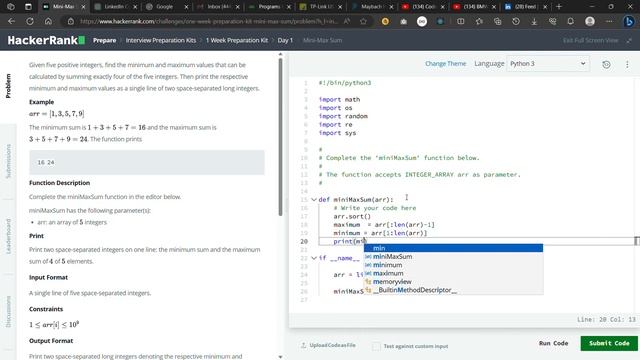
Task: Click the sample output box 16 24
Action: point(147,162)
